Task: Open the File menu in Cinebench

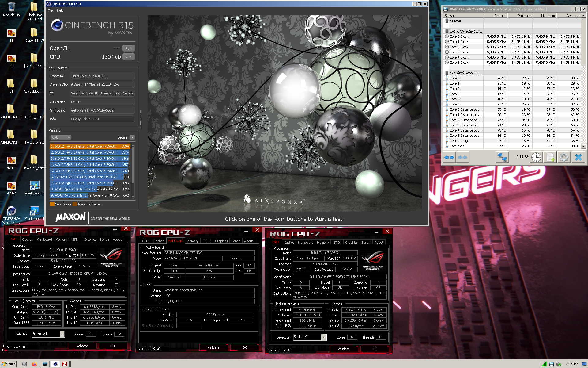Action: click(50, 10)
